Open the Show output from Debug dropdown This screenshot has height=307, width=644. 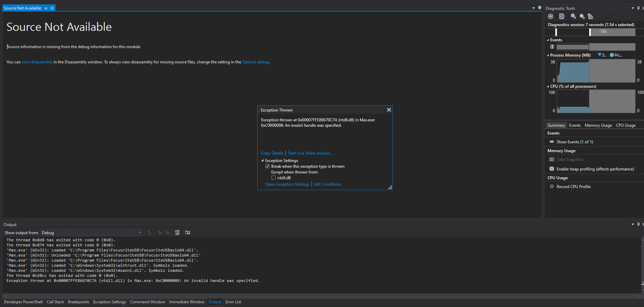click(x=91, y=233)
